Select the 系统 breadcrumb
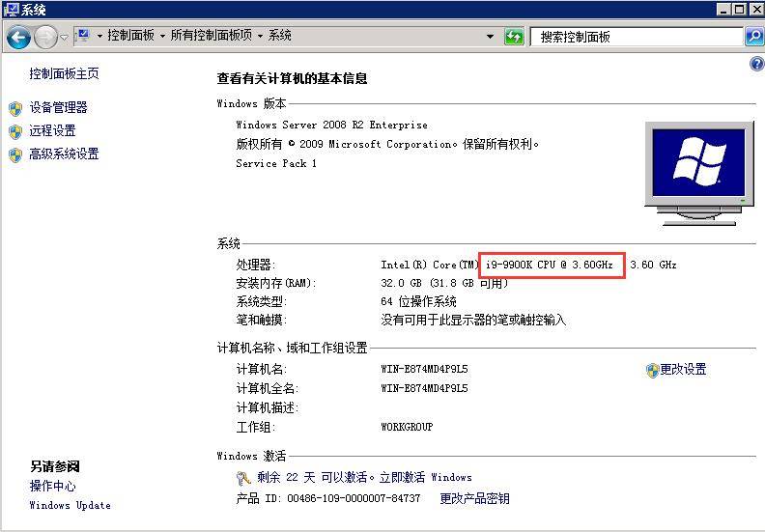Image resolution: width=765 pixels, height=532 pixels. pos(279,35)
